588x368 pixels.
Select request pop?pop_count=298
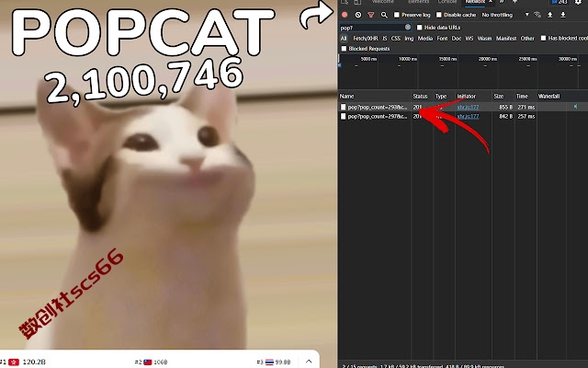(378, 107)
